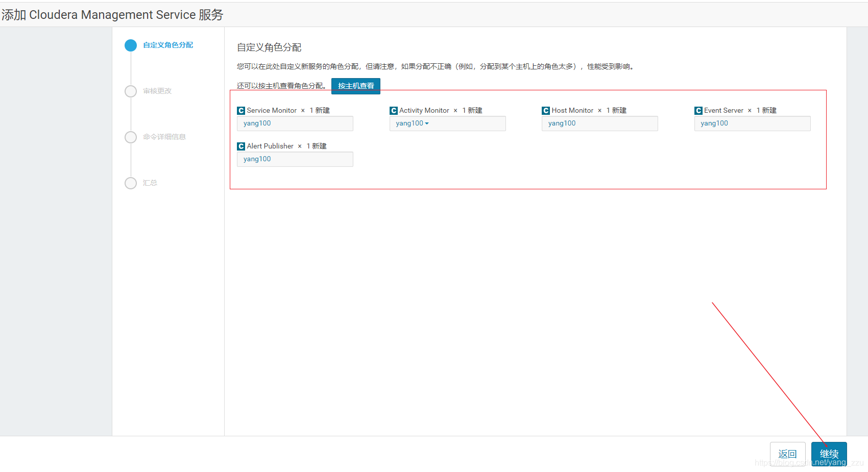Select the 自定义角色分配 wizard step
The width and height of the screenshot is (868, 472).
point(168,45)
